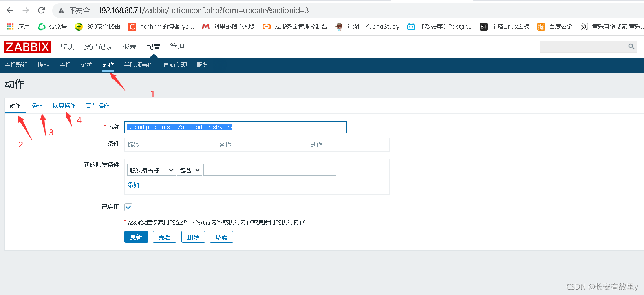Open the ncnhhm的博客 bookmark

click(x=161, y=26)
